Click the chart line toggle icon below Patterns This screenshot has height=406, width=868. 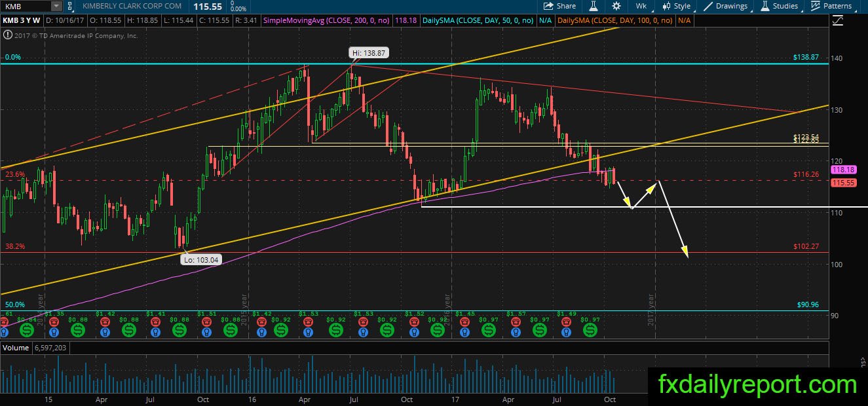pyautogui.click(x=837, y=21)
